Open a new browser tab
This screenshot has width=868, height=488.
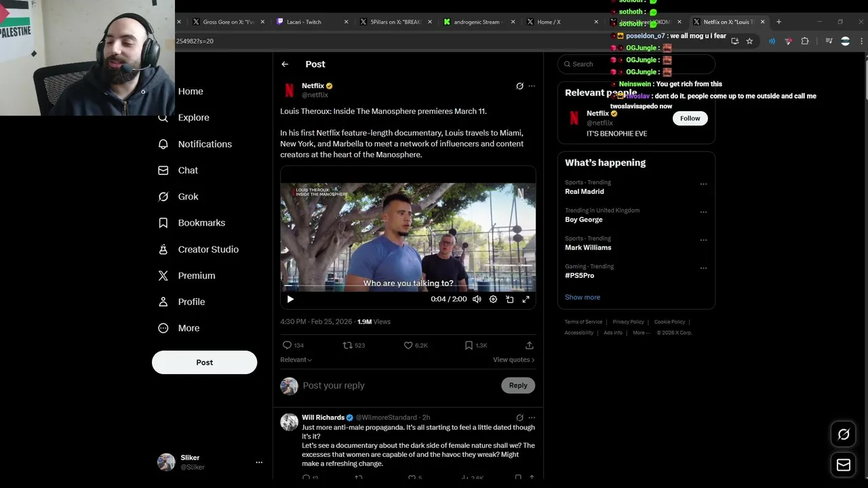point(778,22)
